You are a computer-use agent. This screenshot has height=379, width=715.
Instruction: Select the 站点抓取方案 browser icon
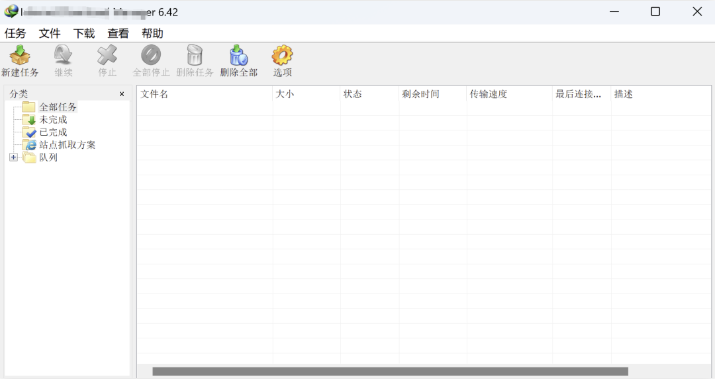30,145
